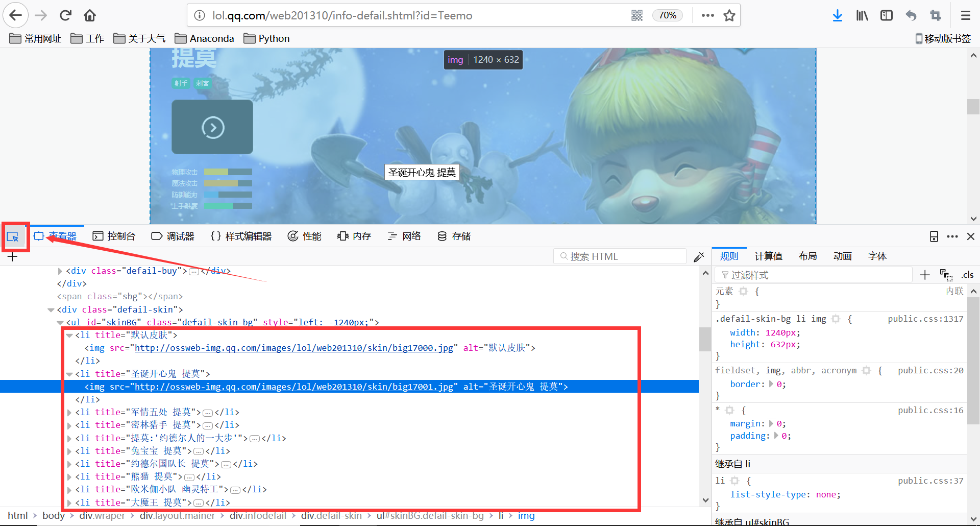980x526 pixels.
Task: Go back to the previous page
Action: (x=16, y=15)
